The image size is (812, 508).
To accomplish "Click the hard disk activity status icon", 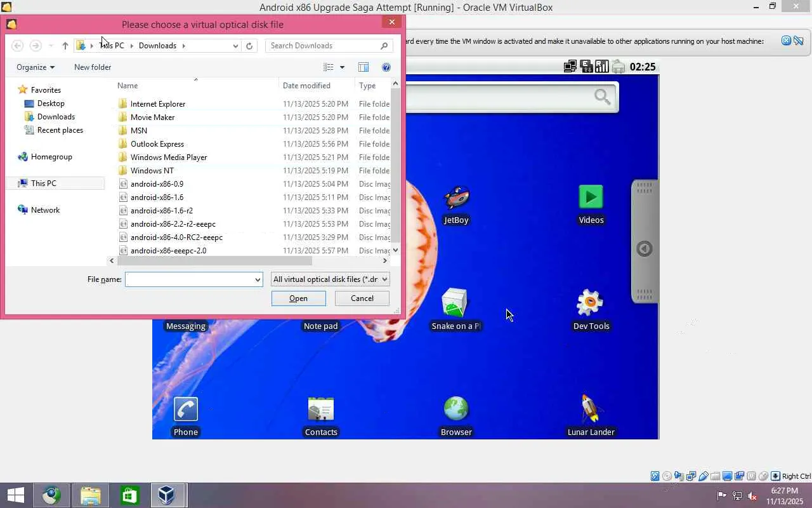I will [x=655, y=476].
